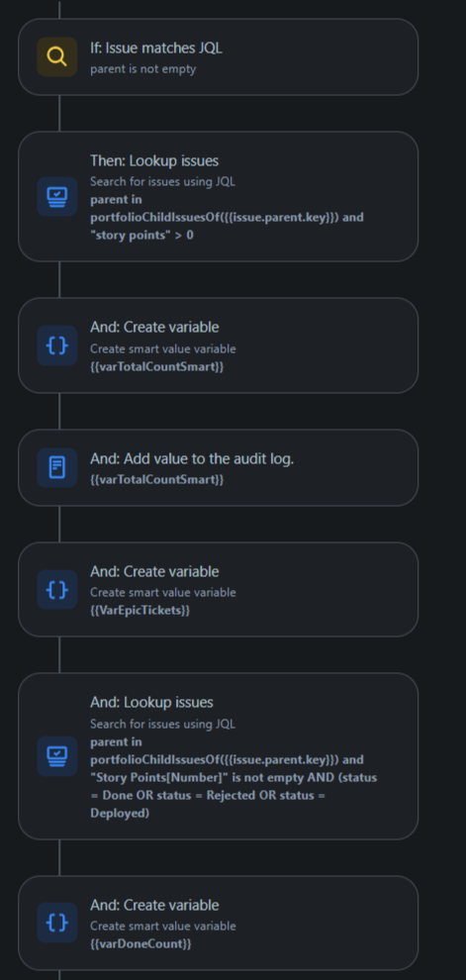Click the braces icon for varDoneCount variable
This screenshot has width=466, height=980.
tap(56, 923)
